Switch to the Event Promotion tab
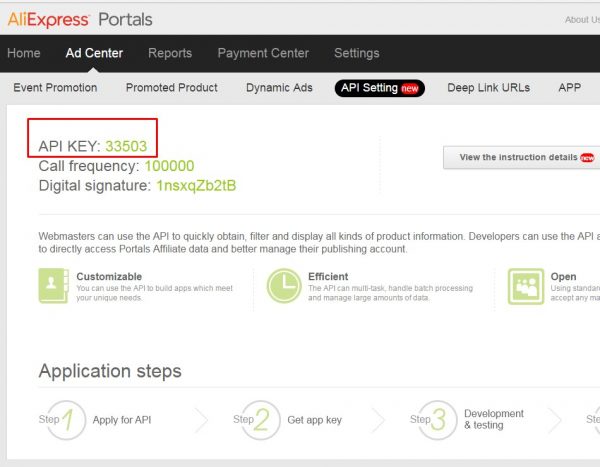The height and width of the screenshot is (467, 600). (55, 88)
